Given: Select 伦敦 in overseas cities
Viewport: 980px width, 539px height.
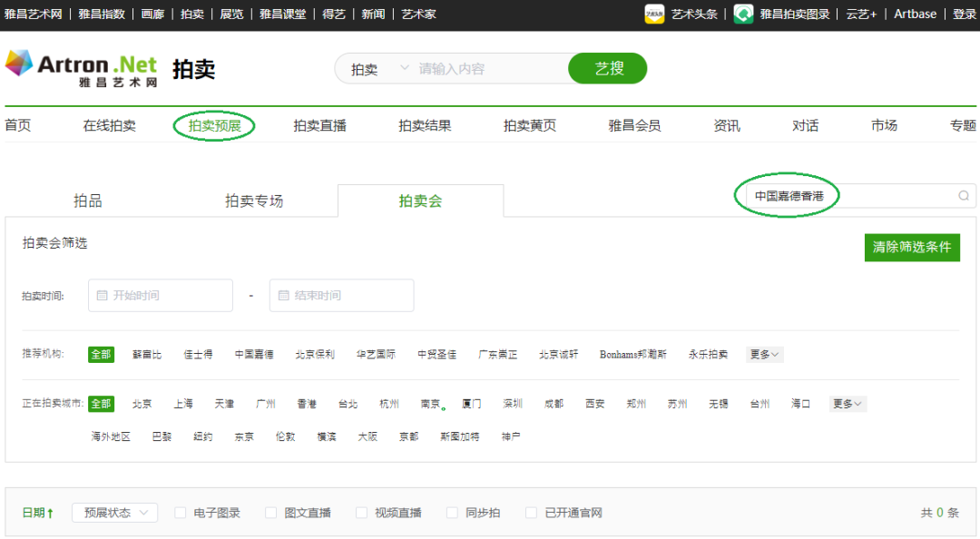Looking at the screenshot, I should click(x=286, y=436).
